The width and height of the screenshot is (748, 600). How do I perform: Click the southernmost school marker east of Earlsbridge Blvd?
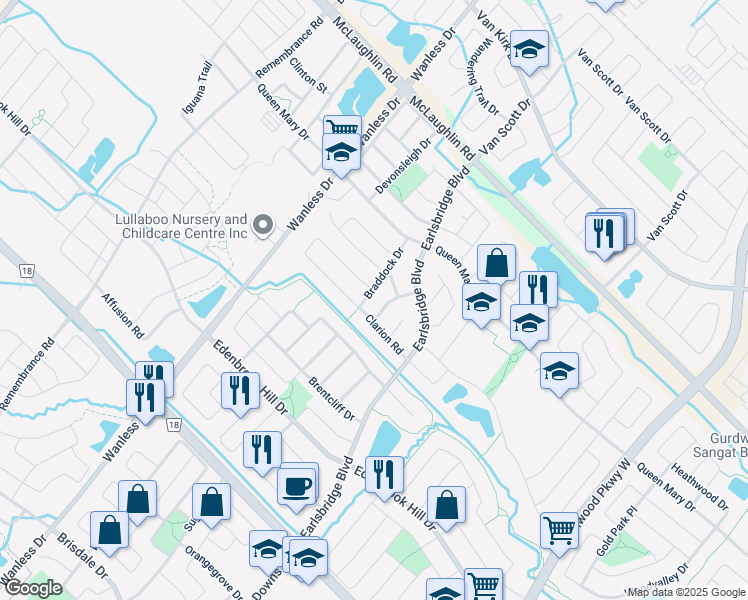click(559, 372)
